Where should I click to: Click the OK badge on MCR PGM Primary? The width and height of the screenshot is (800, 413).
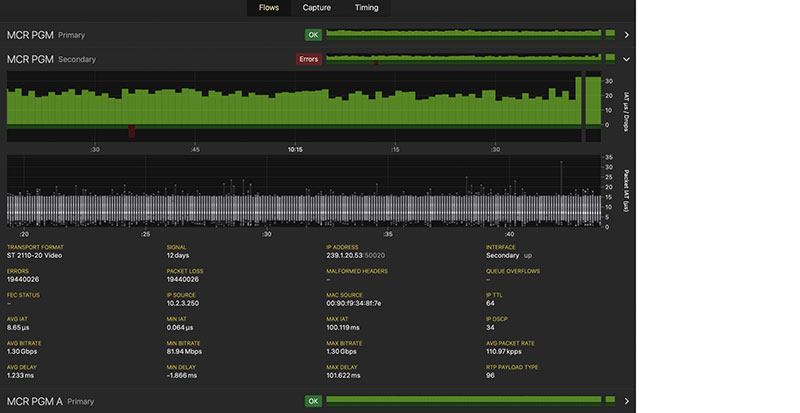(314, 35)
